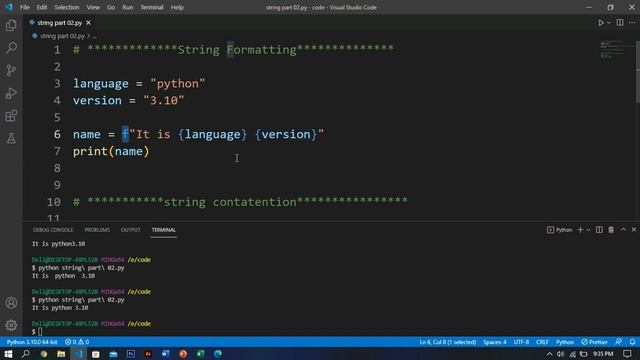
Task: Open the Search view in activity bar
Action: coord(11,48)
